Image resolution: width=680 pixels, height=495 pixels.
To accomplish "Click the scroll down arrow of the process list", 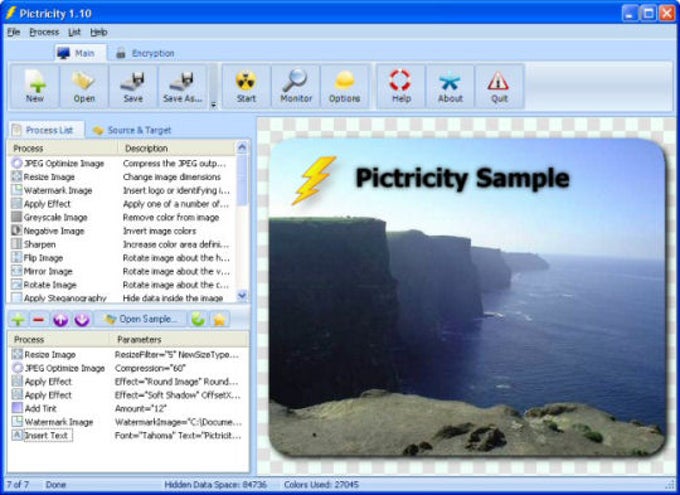I will pyautogui.click(x=242, y=295).
